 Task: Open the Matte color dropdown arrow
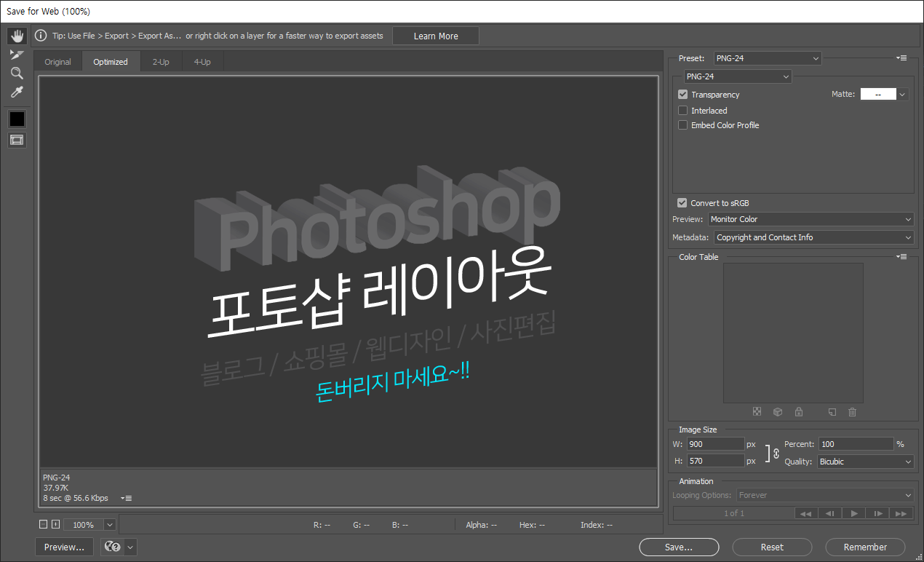coord(903,95)
